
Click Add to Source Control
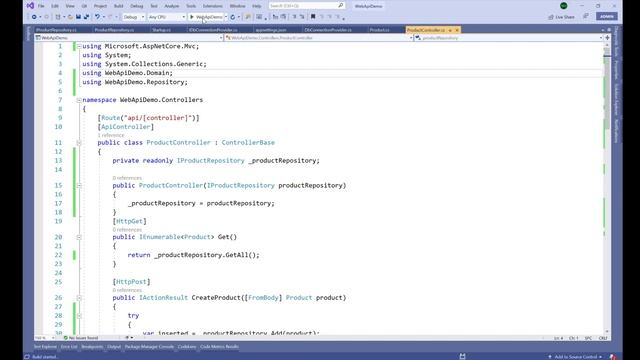click(575, 357)
